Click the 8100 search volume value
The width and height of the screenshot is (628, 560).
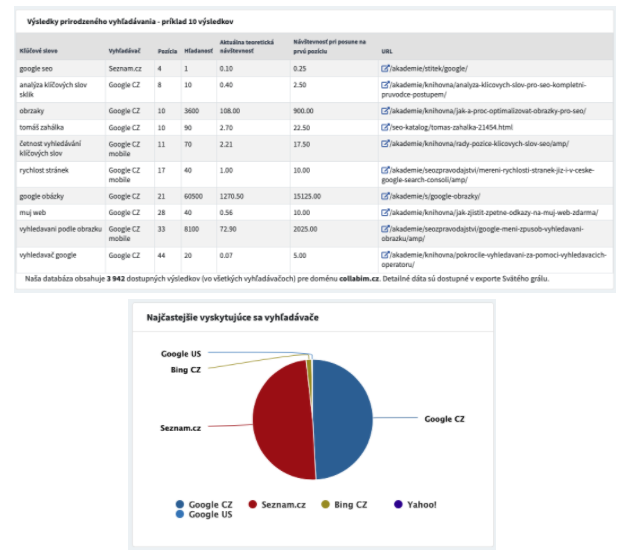191,229
